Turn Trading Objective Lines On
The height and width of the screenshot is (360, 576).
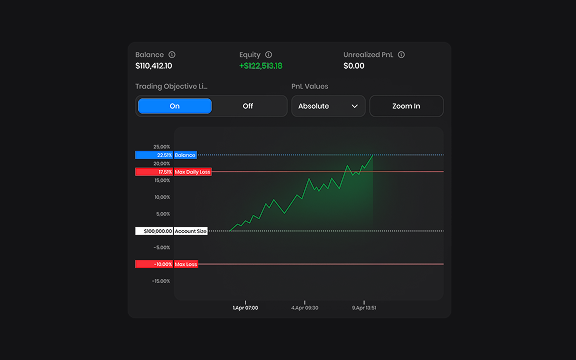175,106
